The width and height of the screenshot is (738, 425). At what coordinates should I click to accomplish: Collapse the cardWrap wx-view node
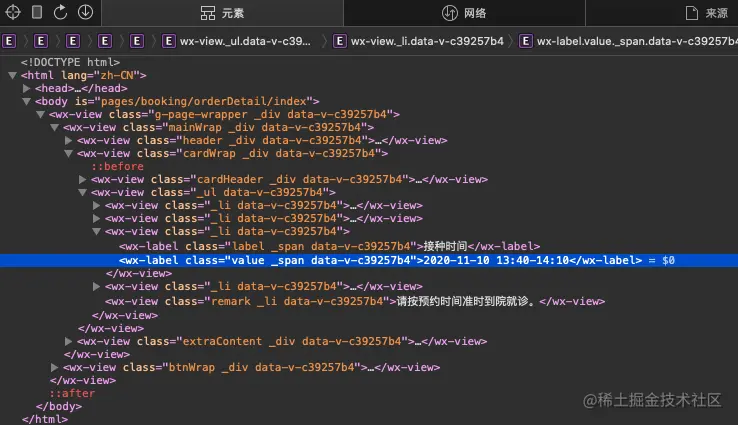pyautogui.click(x=69, y=153)
